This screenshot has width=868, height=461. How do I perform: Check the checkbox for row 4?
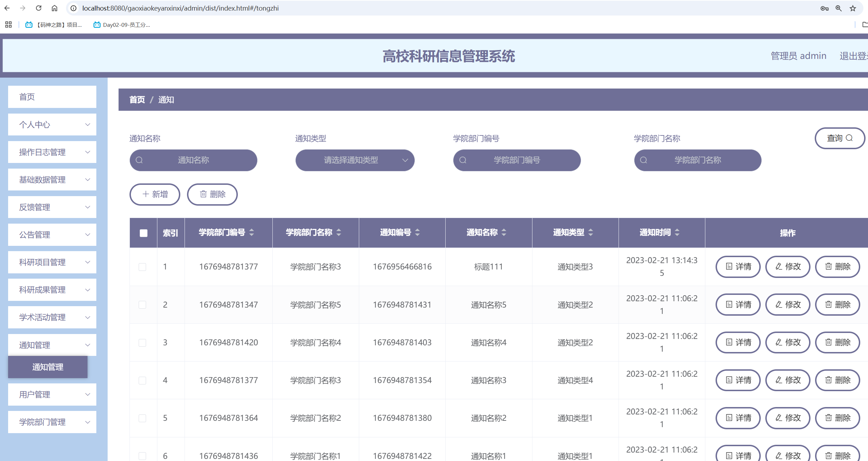pos(143,380)
